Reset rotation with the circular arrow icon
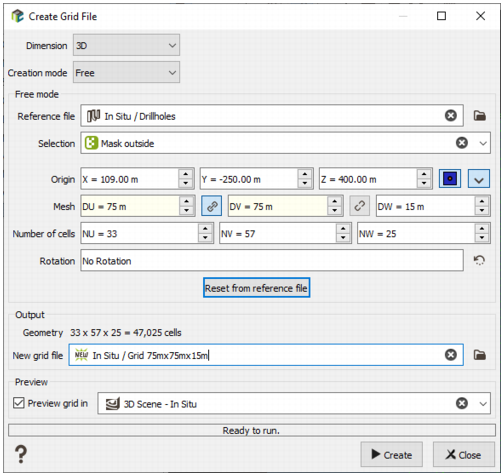Screen dimensions: 504x474 coord(479,260)
